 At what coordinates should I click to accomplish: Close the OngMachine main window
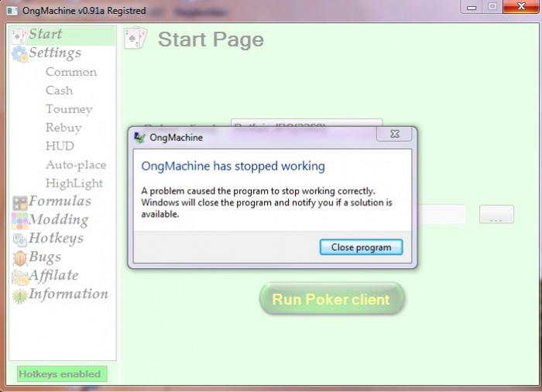click(x=520, y=6)
